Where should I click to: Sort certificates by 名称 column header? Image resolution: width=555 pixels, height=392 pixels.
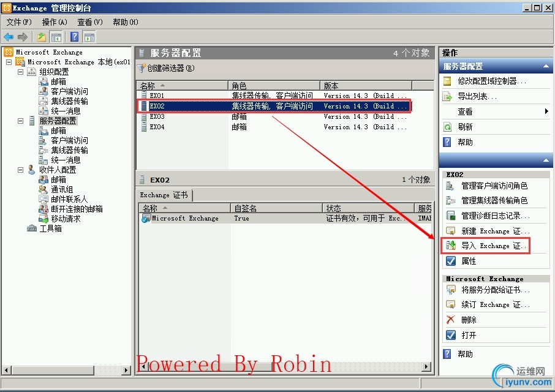pyautogui.click(x=184, y=208)
